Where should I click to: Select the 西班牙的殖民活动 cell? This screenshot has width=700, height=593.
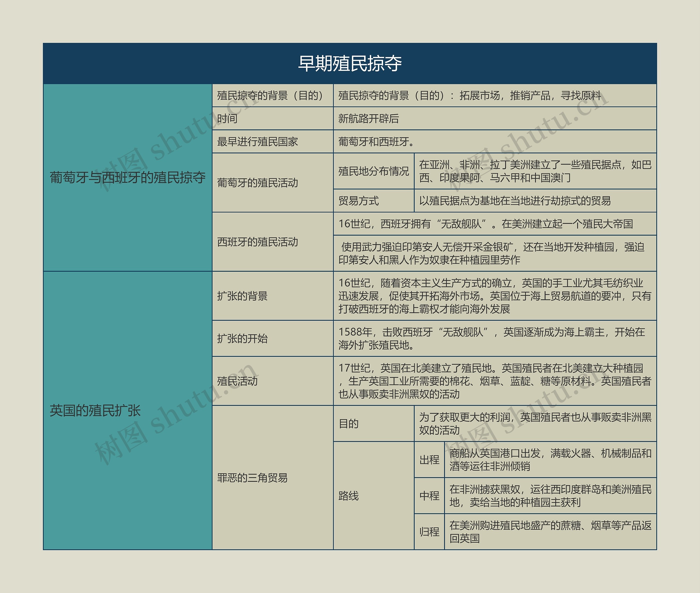click(273, 242)
